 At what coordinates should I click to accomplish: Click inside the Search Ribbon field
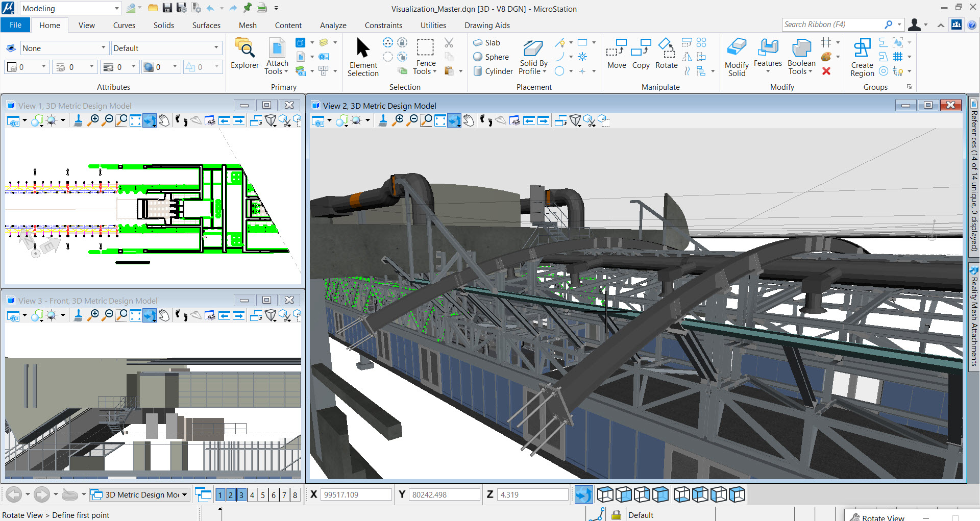[832, 24]
